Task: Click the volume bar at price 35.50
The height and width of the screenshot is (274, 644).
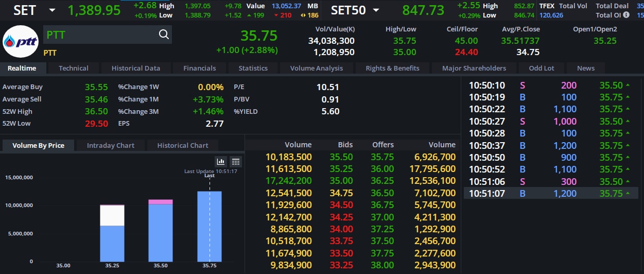Action: tap(161, 230)
